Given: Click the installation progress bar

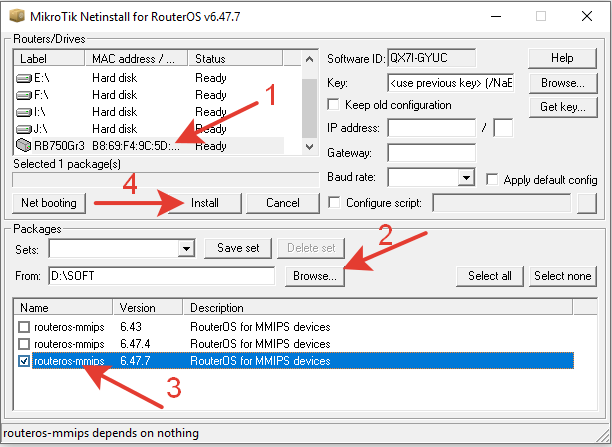Looking at the screenshot, I should (x=165, y=180).
